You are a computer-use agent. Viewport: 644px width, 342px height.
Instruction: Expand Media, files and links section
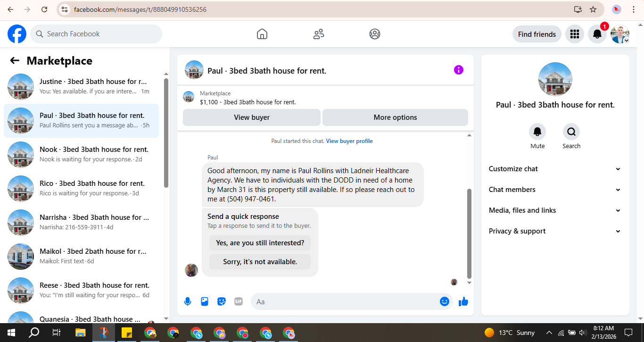tap(555, 210)
